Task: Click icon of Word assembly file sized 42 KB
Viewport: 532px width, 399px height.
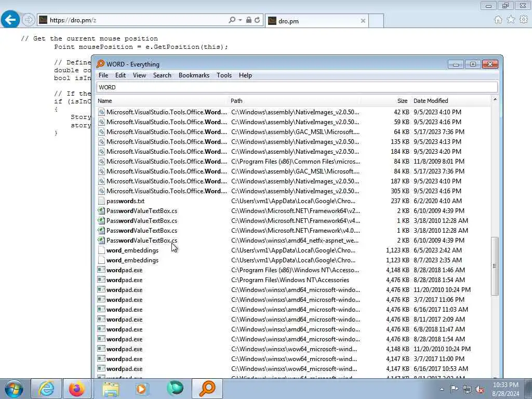Action: (x=101, y=112)
